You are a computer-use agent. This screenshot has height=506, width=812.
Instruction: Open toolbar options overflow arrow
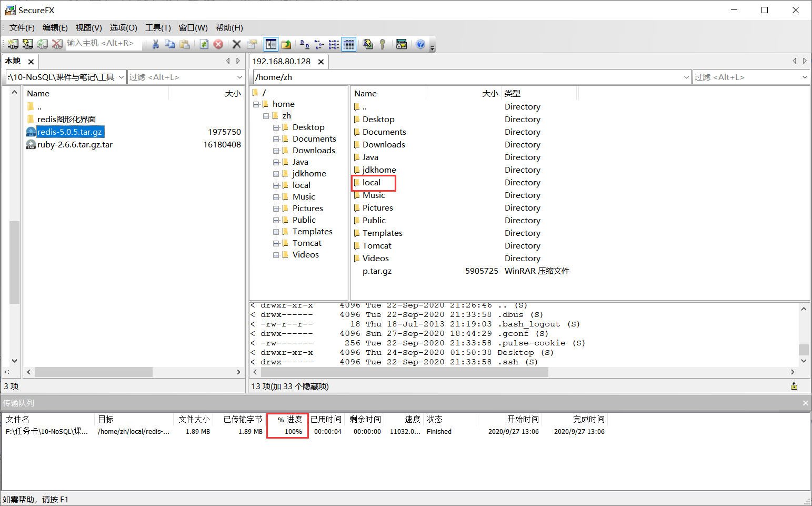[x=433, y=48]
